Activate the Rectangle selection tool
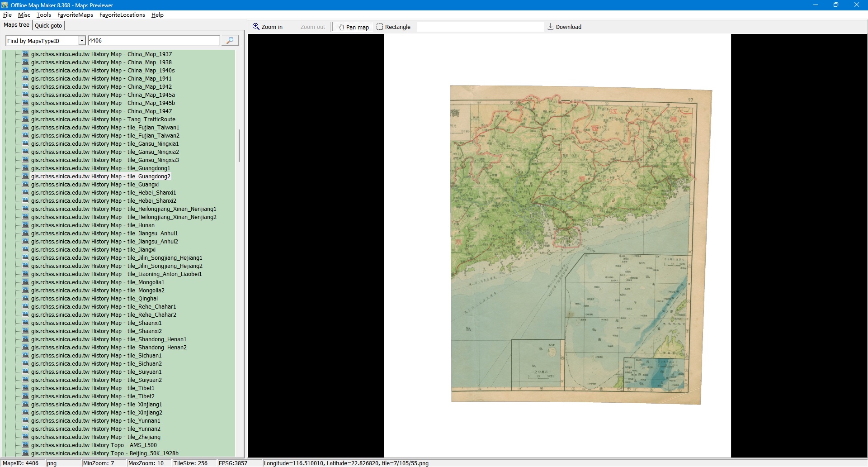868x467 pixels. pyautogui.click(x=393, y=27)
